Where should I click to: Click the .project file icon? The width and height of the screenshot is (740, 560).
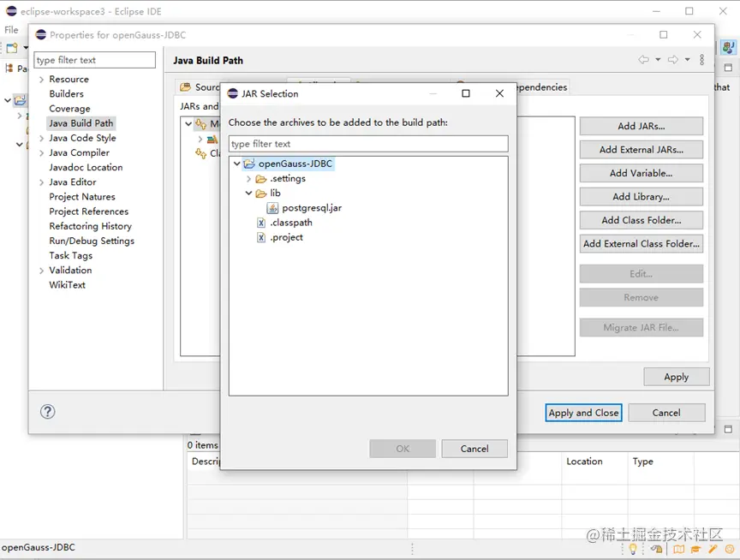261,237
